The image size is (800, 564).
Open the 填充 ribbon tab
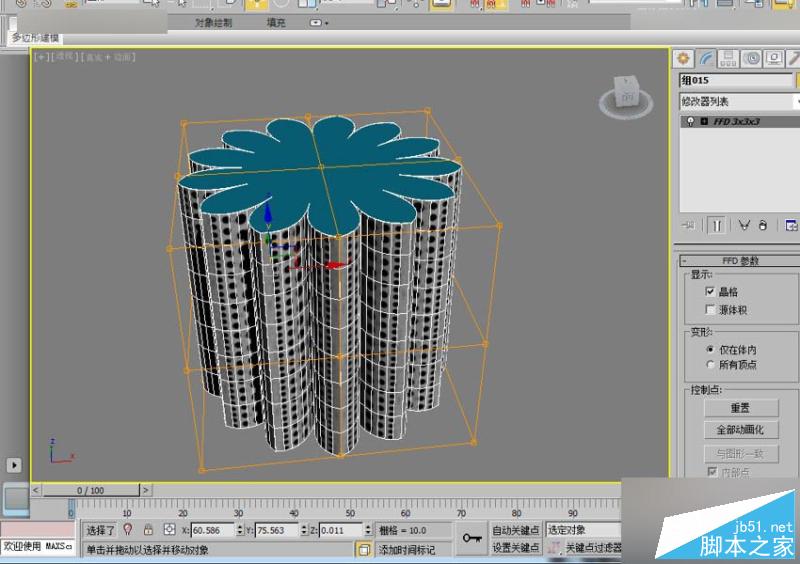278,22
